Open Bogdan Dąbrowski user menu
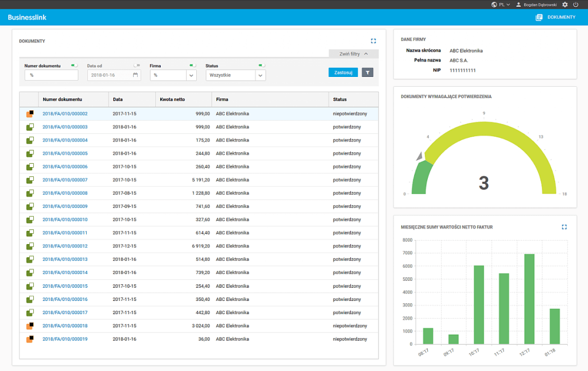This screenshot has height=371, width=588. tap(536, 5)
